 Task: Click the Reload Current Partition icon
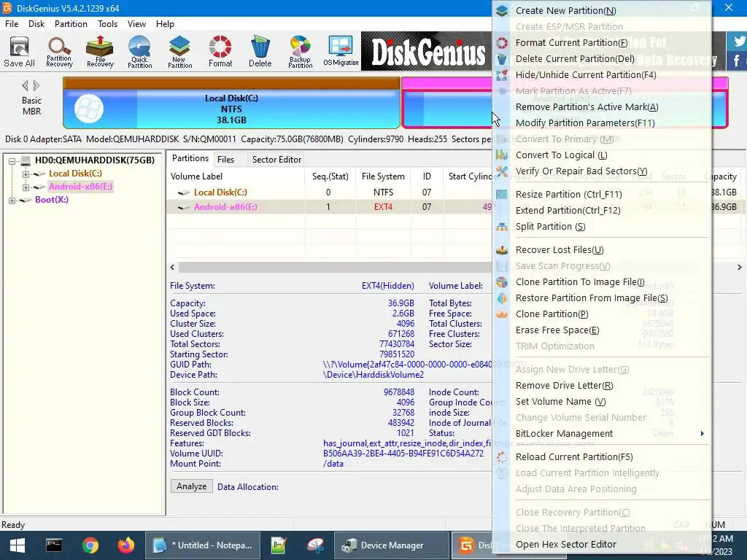click(x=502, y=457)
